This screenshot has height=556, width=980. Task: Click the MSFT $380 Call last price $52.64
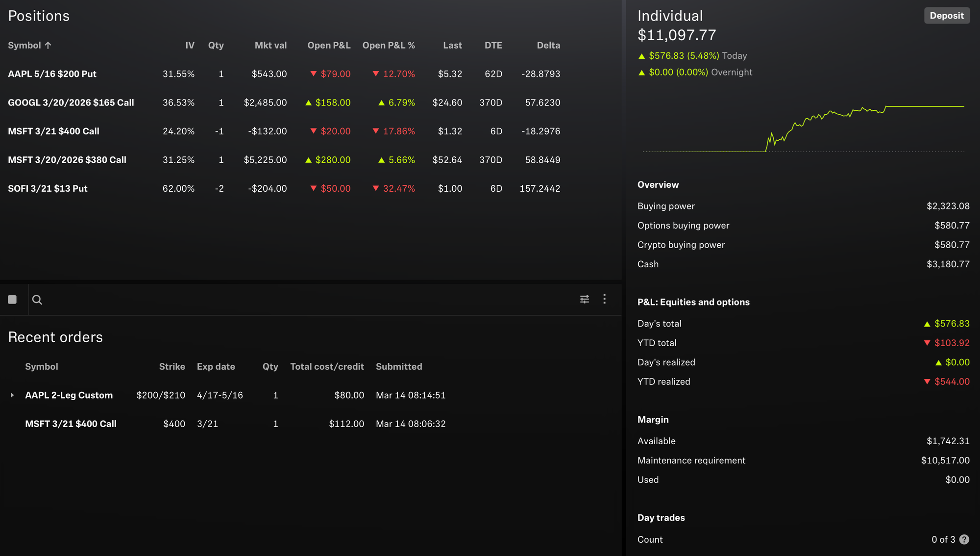[x=447, y=160]
